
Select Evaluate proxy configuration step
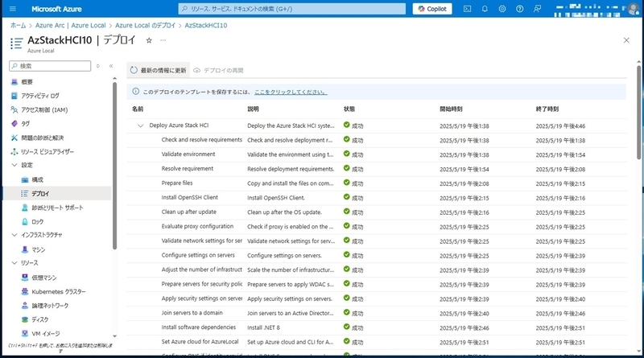click(197, 226)
